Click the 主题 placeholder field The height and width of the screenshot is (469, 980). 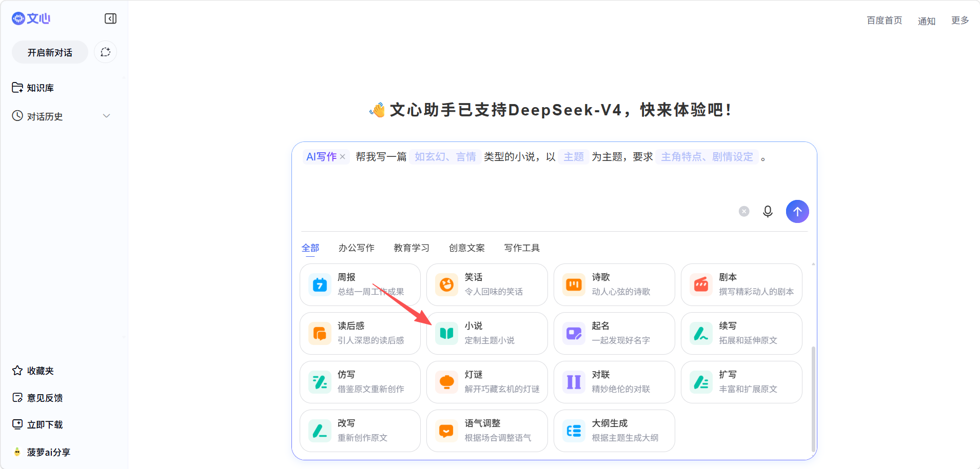(574, 157)
